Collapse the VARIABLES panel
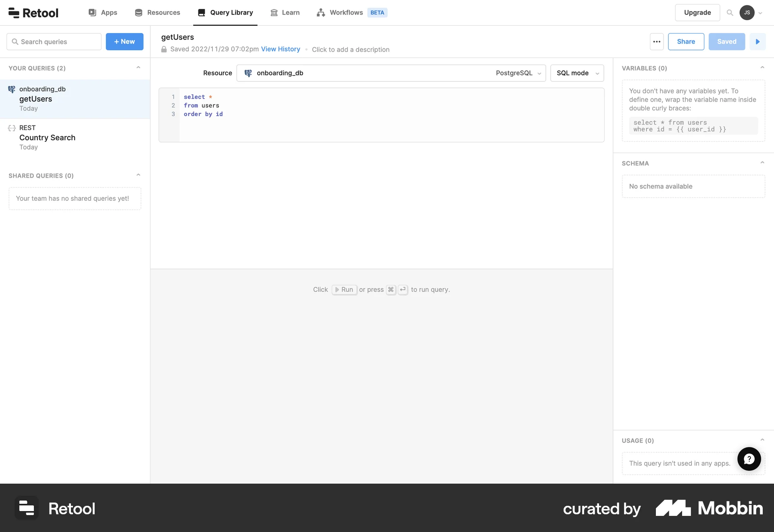 coord(762,67)
